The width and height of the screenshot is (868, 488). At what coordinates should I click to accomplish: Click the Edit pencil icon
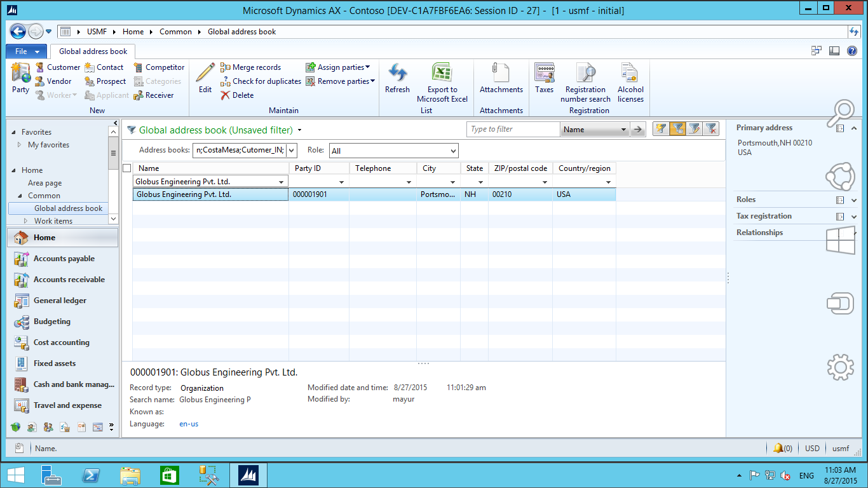(x=205, y=78)
